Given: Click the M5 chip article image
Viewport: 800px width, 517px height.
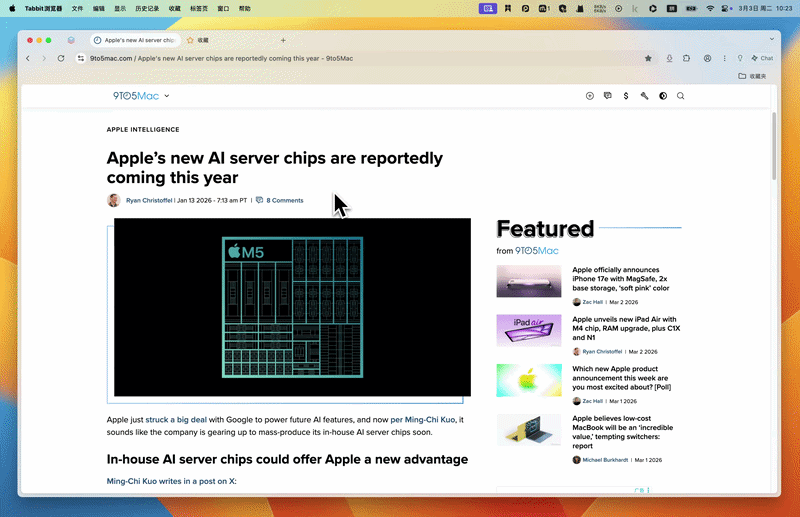Looking at the screenshot, I should coord(292,307).
